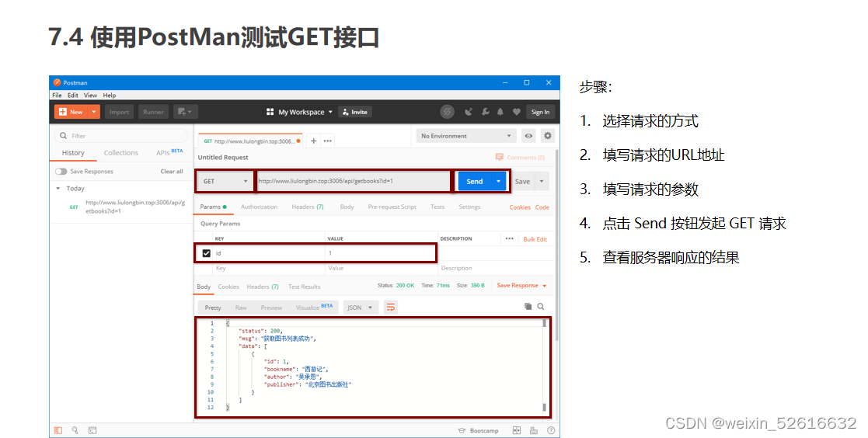This screenshot has height=438, width=868.
Task: Open the JSON format dropdown
Action: [361, 308]
